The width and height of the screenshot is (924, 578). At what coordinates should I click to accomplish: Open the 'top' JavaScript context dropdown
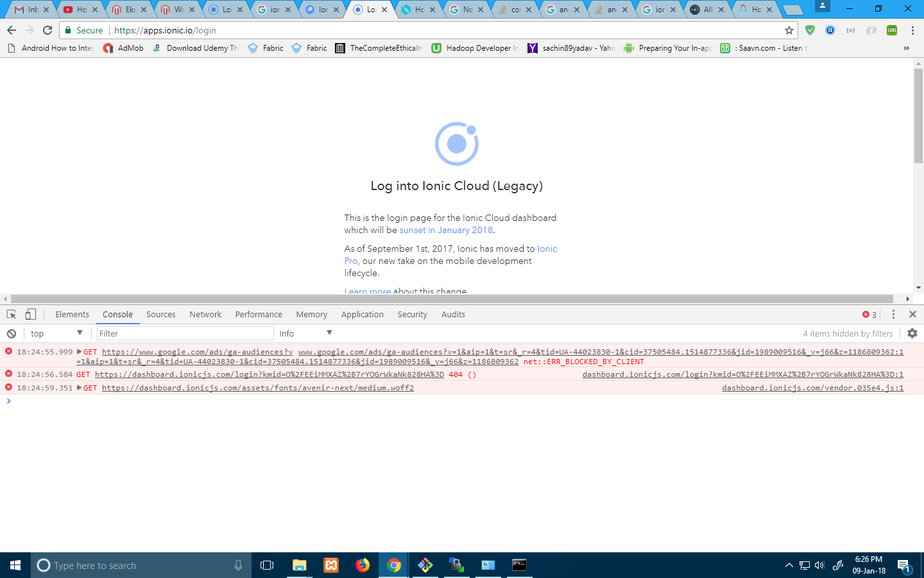click(x=56, y=333)
